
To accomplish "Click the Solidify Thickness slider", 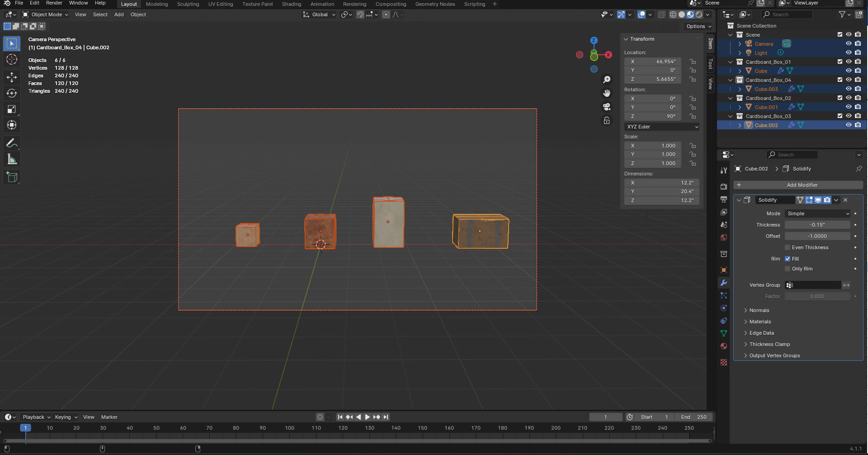I will click(x=817, y=225).
